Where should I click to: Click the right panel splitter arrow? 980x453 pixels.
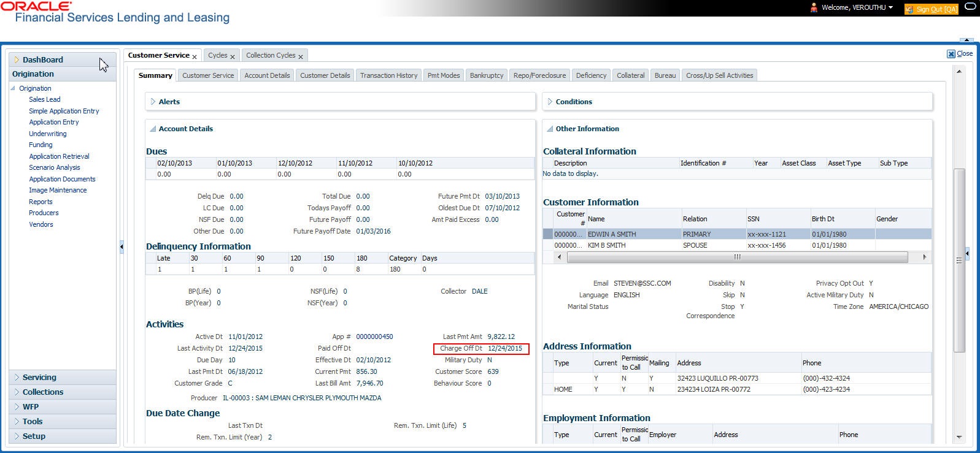[x=967, y=253]
